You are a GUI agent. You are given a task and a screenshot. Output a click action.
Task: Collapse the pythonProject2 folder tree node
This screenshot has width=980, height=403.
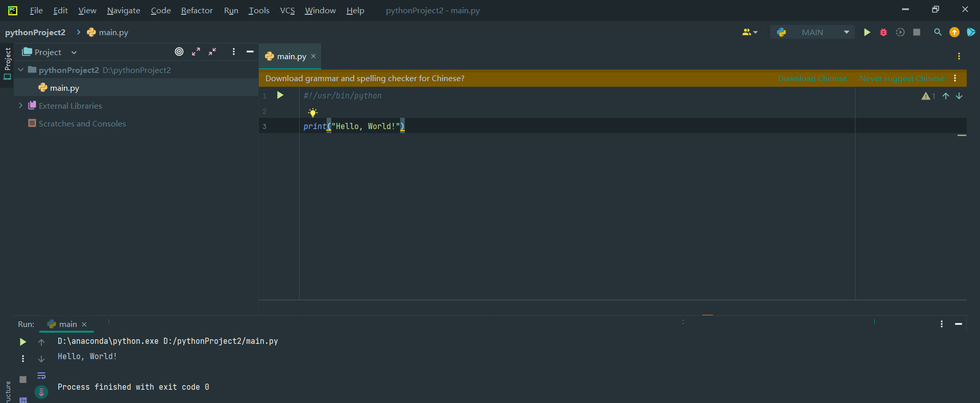tap(21, 70)
